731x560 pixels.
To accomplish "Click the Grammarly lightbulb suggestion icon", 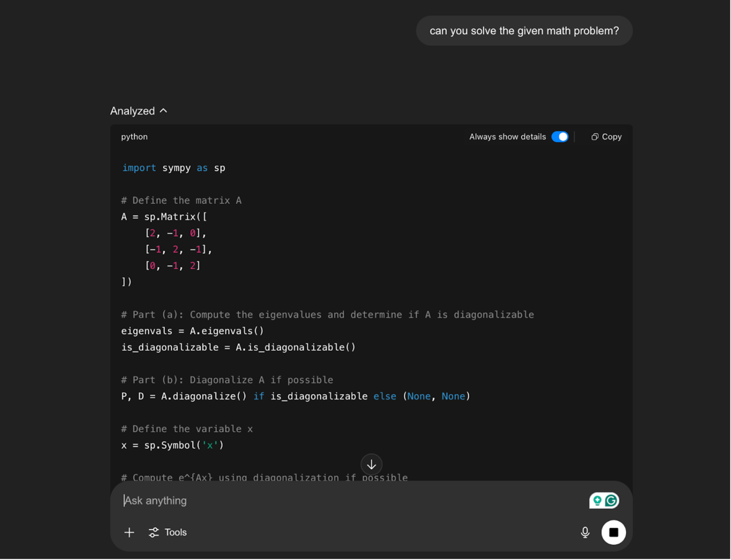I will pyautogui.click(x=597, y=501).
